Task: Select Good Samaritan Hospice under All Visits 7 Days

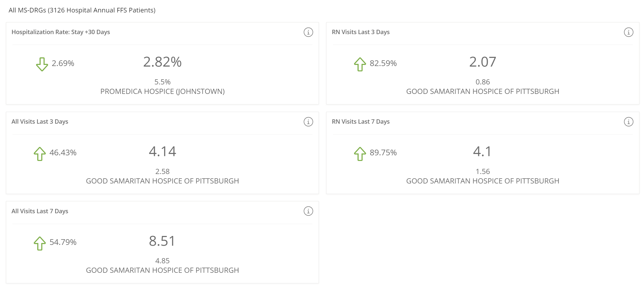Action: click(162, 270)
